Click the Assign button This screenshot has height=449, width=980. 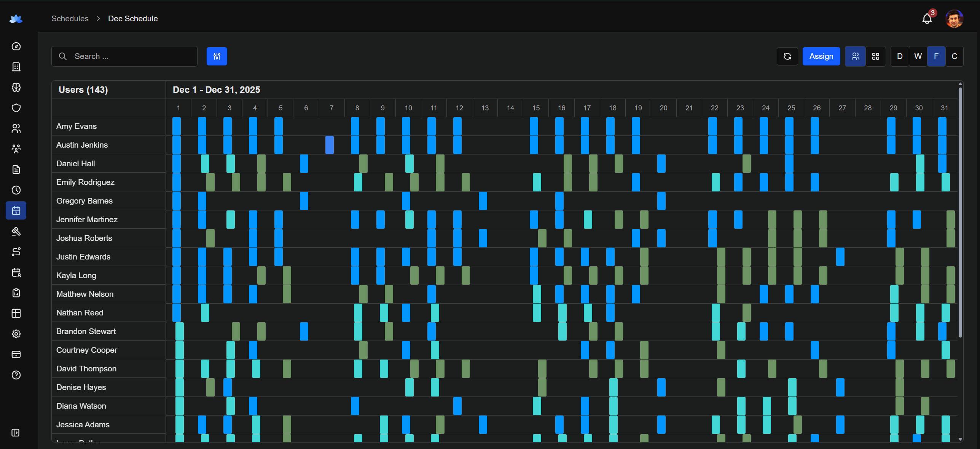[821, 56]
